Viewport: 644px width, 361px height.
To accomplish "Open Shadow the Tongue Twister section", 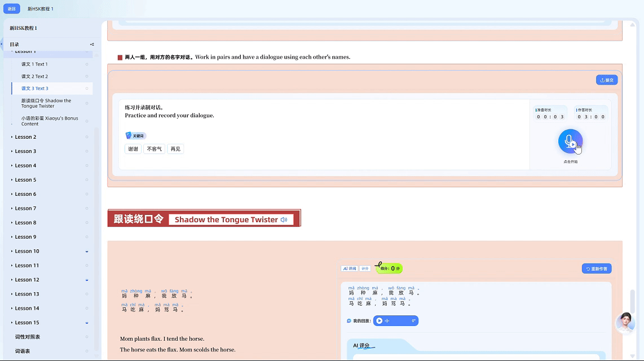I will click(x=46, y=103).
